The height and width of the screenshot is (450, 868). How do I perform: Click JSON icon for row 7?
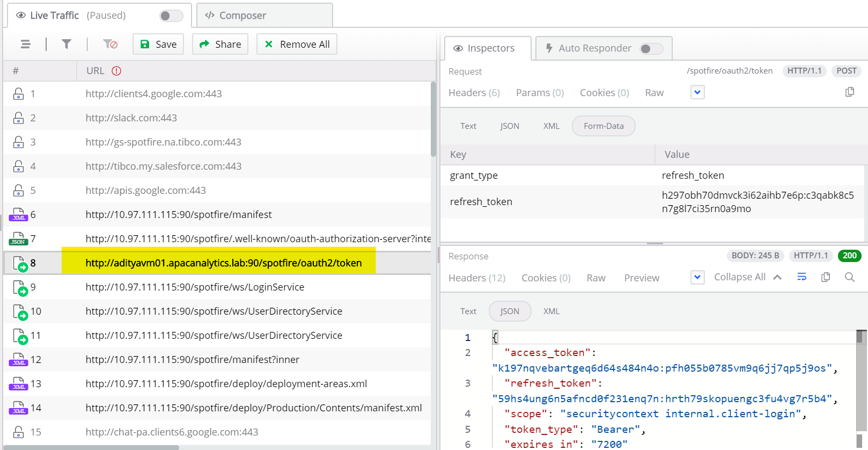18,239
